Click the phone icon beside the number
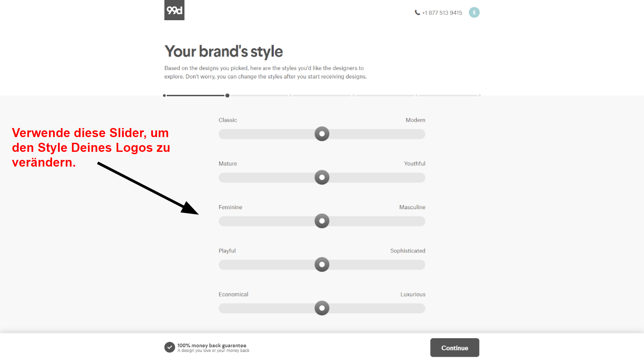 tap(417, 12)
